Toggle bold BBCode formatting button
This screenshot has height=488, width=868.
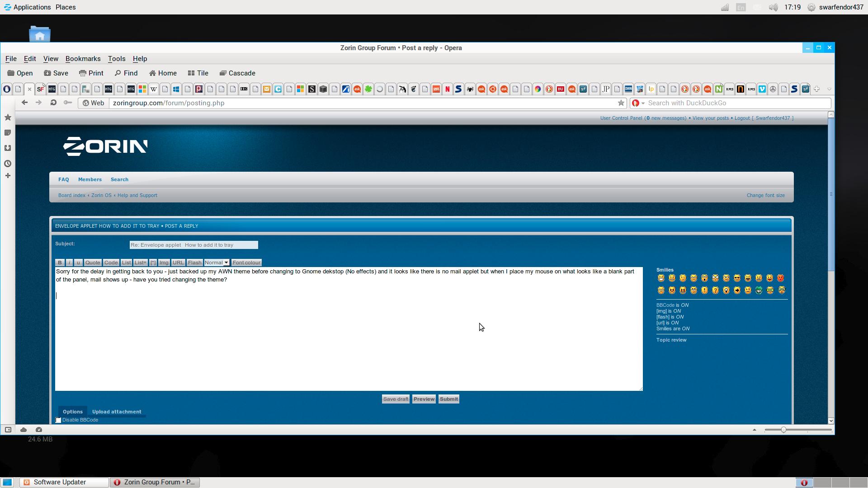(x=60, y=263)
